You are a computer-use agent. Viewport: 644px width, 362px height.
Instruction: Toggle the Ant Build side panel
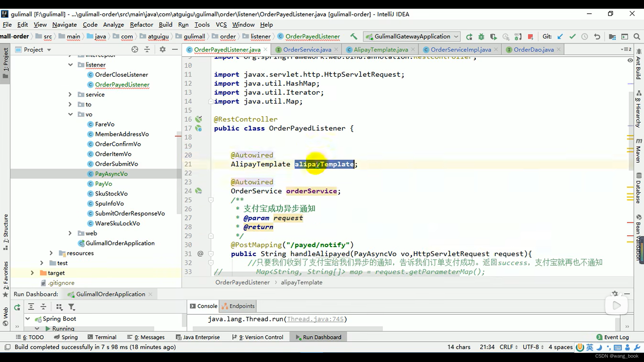click(x=639, y=64)
